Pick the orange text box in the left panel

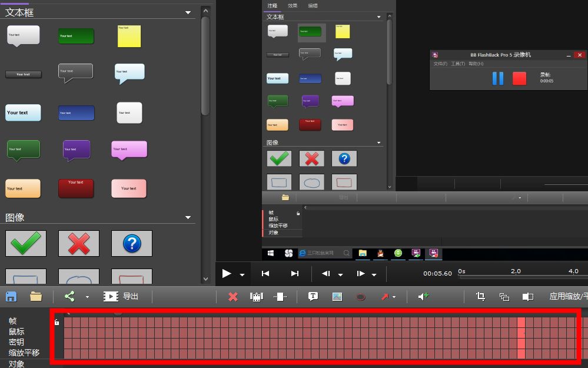(x=23, y=188)
